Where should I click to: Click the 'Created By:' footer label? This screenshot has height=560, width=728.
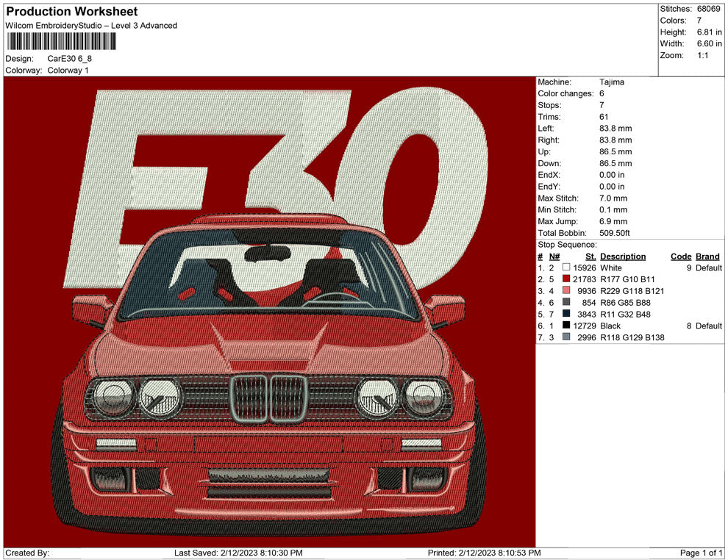pos(27,553)
